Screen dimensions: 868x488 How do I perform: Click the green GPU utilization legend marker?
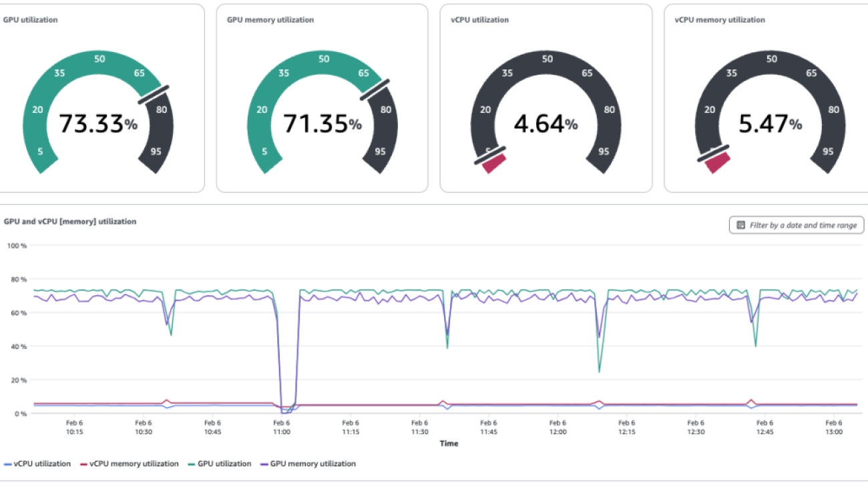[x=190, y=464]
